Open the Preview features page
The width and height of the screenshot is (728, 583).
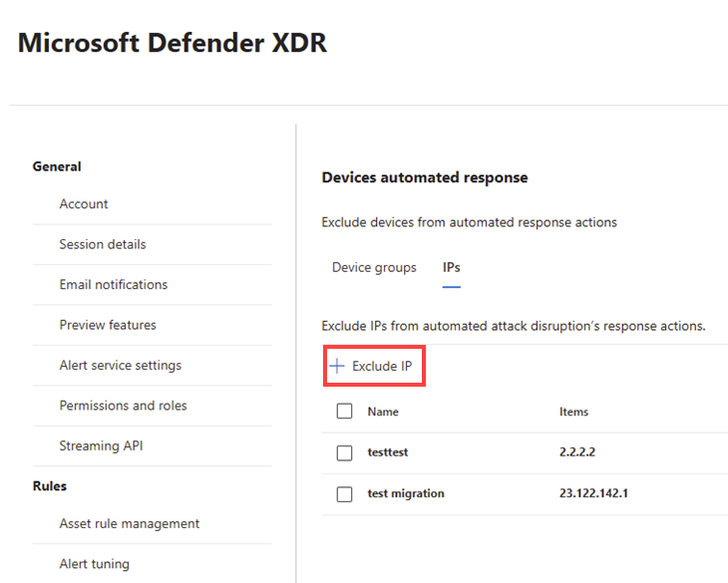108,325
